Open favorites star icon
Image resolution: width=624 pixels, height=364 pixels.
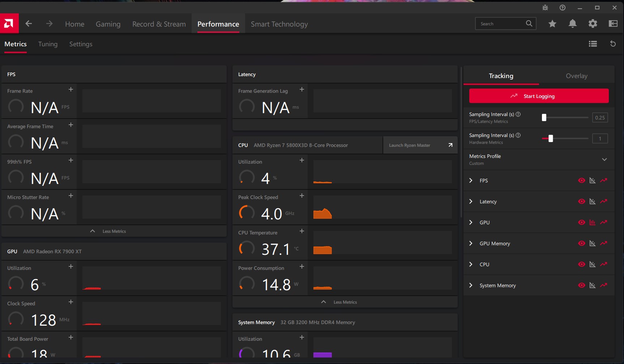pos(552,24)
